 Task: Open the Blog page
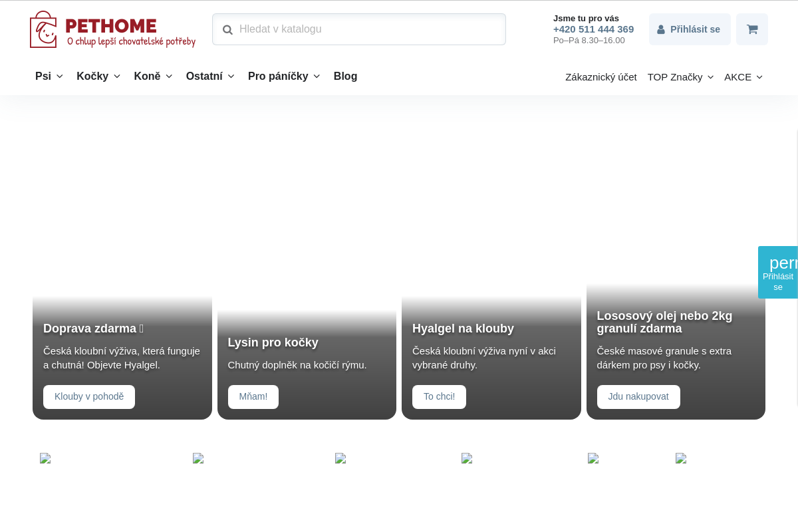[346, 76]
